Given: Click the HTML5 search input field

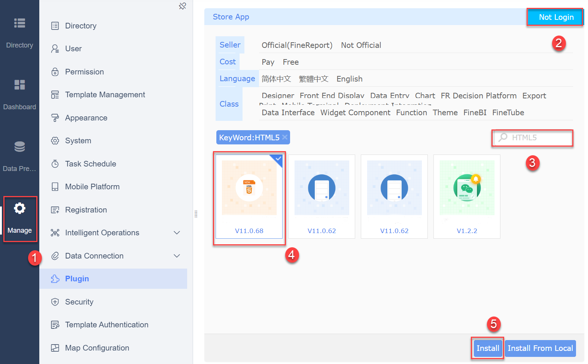Looking at the screenshot, I should coord(534,138).
